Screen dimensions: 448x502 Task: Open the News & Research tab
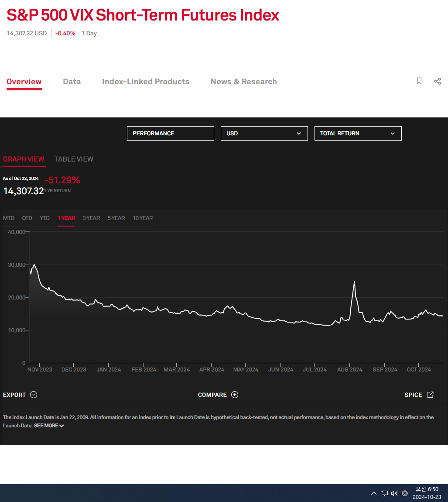click(x=243, y=82)
